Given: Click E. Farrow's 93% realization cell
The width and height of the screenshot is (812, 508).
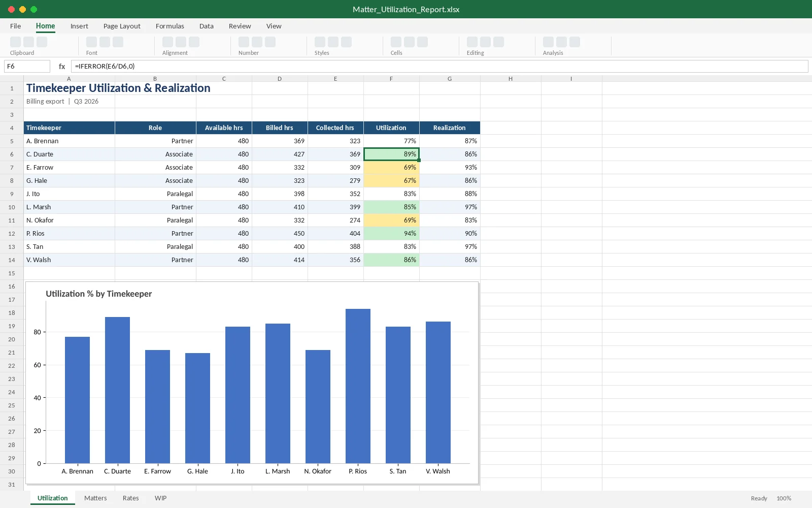Looking at the screenshot, I should click(450, 168).
